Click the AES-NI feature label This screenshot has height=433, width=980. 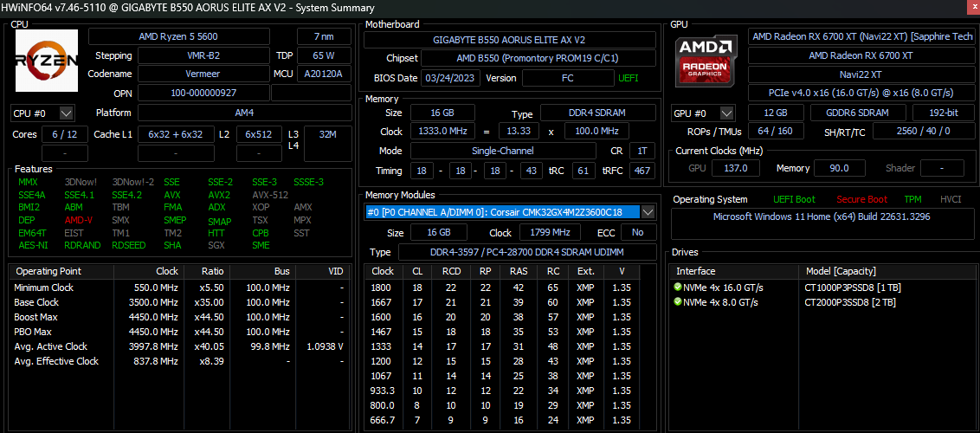point(32,246)
